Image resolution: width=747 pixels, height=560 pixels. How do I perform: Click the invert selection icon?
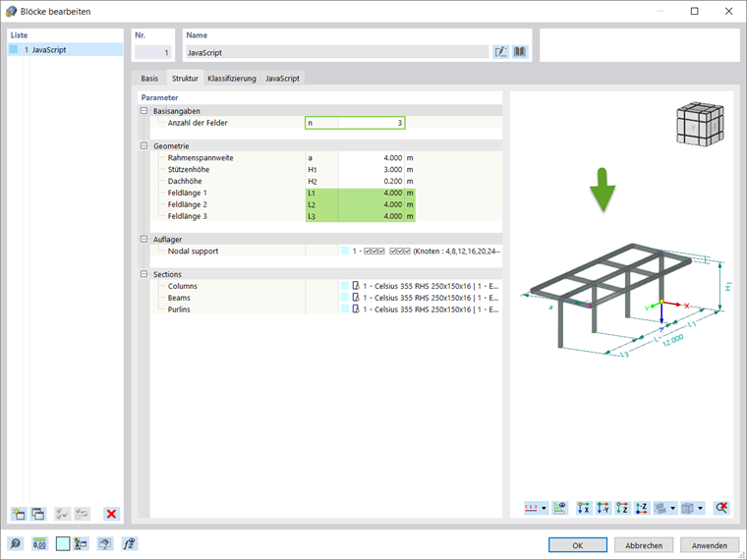[x=82, y=514]
